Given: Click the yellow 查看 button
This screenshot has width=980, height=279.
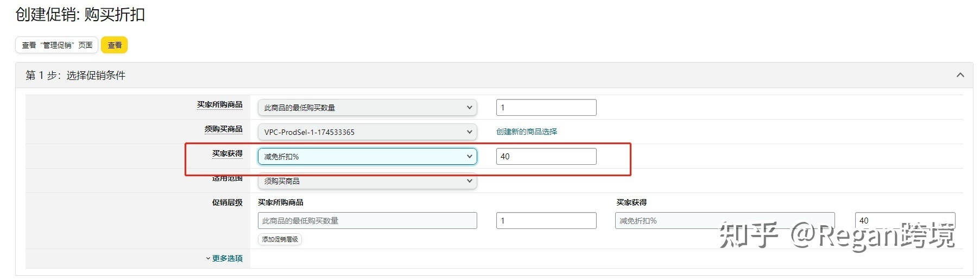Looking at the screenshot, I should (115, 45).
